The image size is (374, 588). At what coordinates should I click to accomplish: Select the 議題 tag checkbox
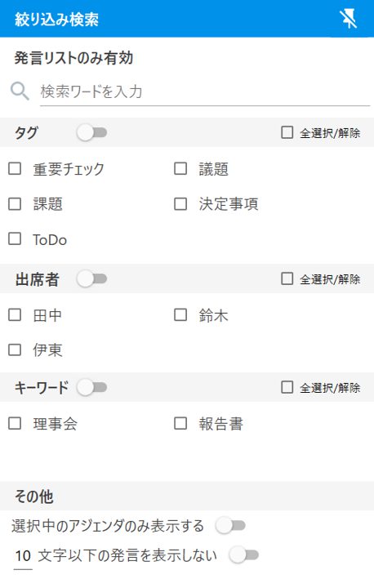point(180,169)
